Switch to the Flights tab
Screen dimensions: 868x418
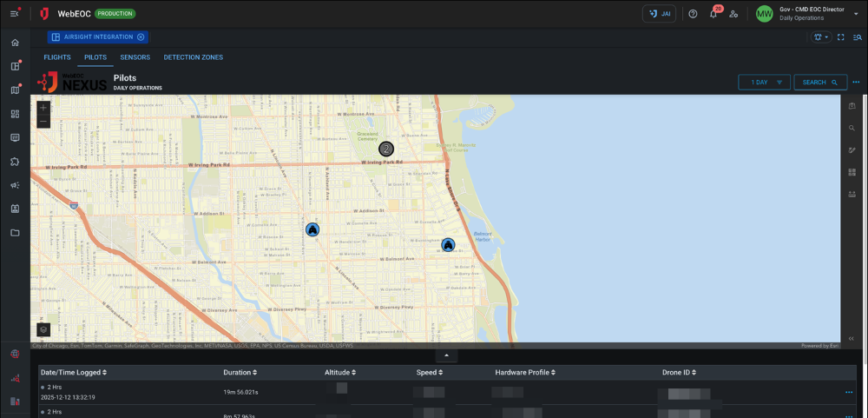57,57
